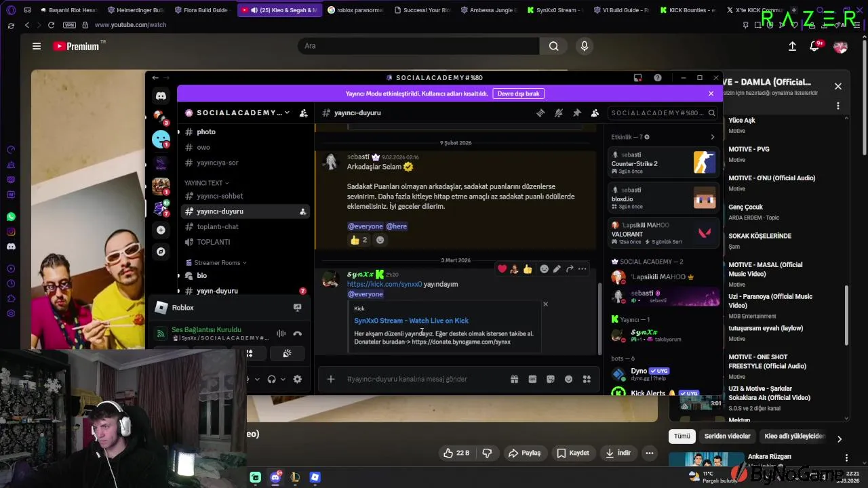
Task: Open the gift icon in message bar
Action: [x=515, y=379]
